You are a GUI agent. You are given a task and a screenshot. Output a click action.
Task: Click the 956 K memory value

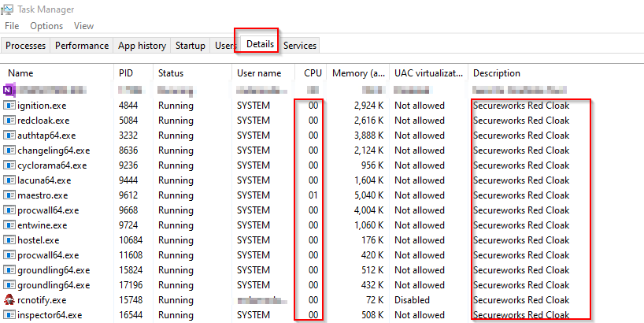coord(372,165)
